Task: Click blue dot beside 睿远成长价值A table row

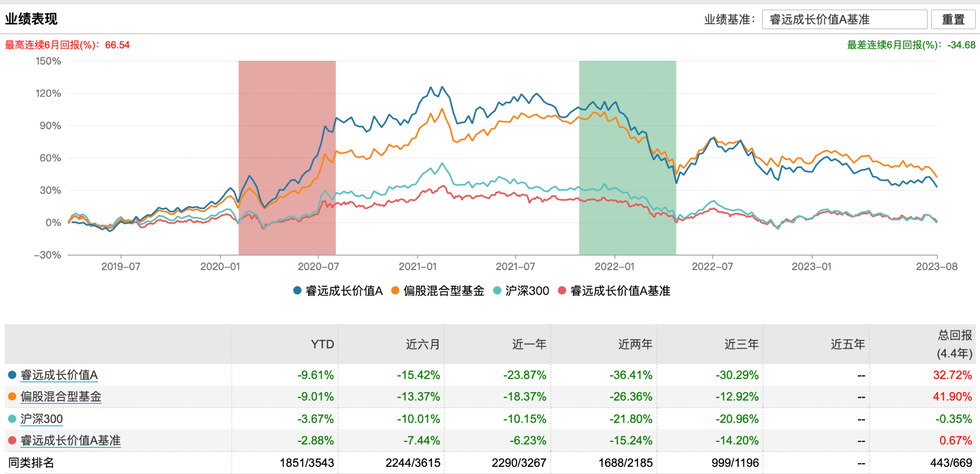Action: click(12, 375)
